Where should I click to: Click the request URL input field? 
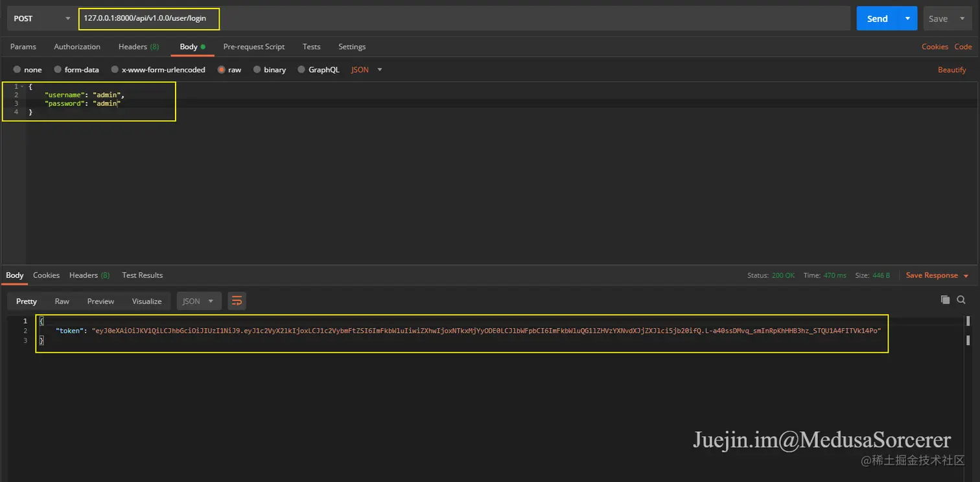[464, 19]
